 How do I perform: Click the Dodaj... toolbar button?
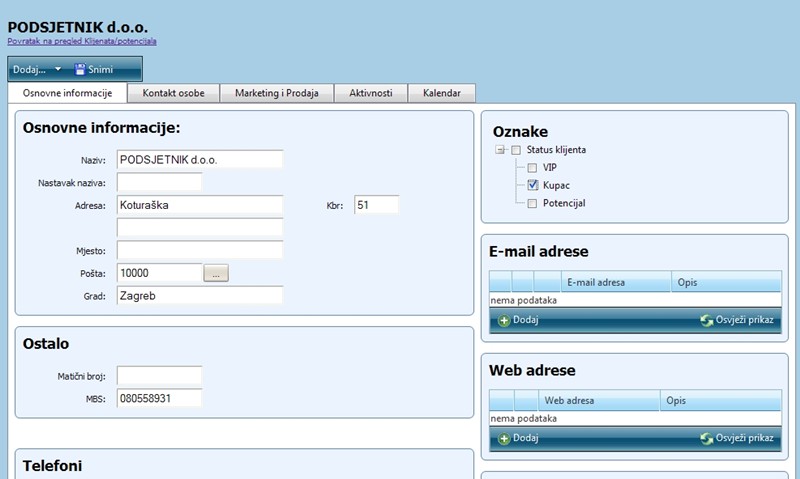[37, 69]
